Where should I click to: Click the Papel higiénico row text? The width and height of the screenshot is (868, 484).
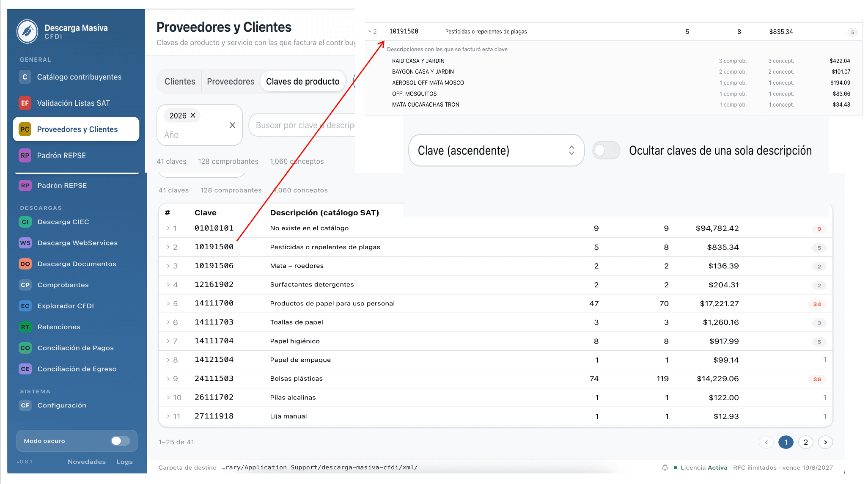point(295,341)
